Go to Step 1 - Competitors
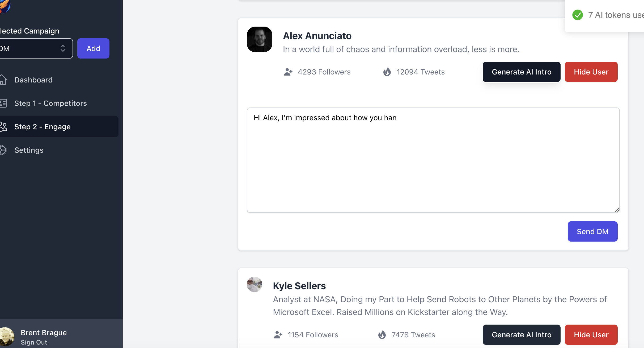 point(50,103)
